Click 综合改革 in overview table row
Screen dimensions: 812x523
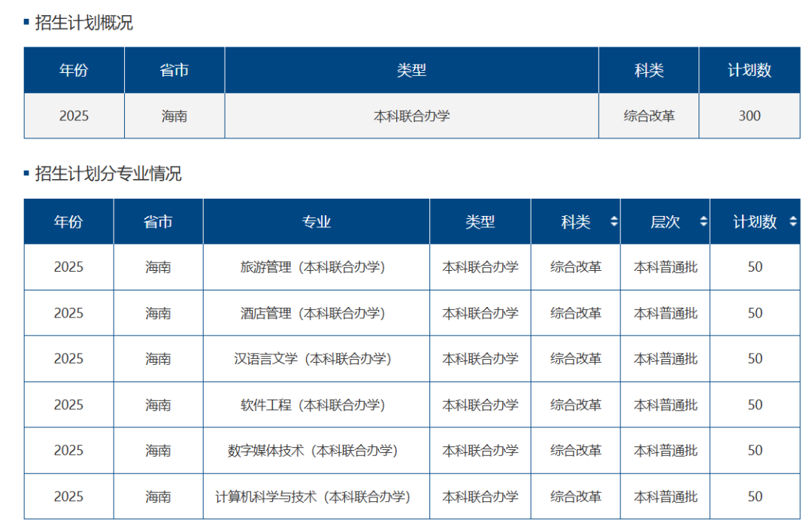point(649,116)
